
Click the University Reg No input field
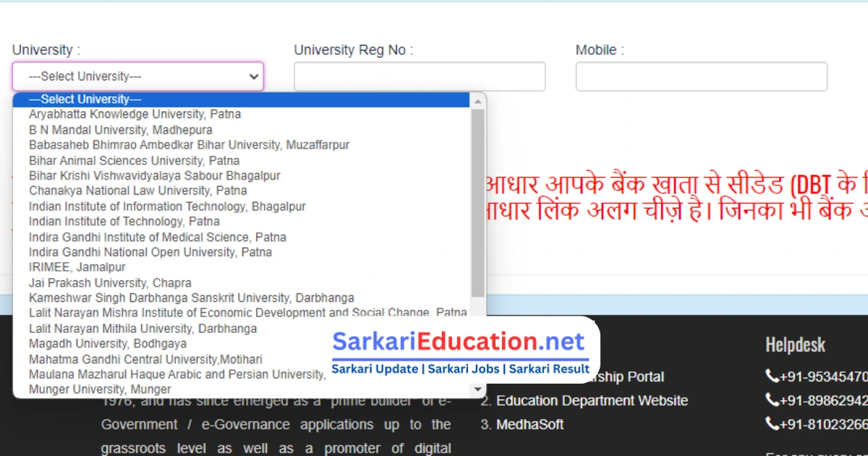coord(420,77)
